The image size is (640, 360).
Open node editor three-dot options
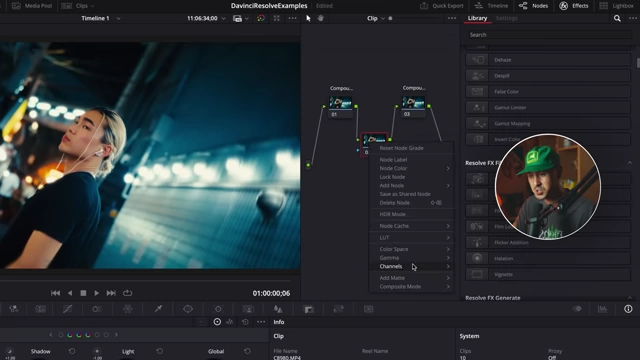click(452, 18)
